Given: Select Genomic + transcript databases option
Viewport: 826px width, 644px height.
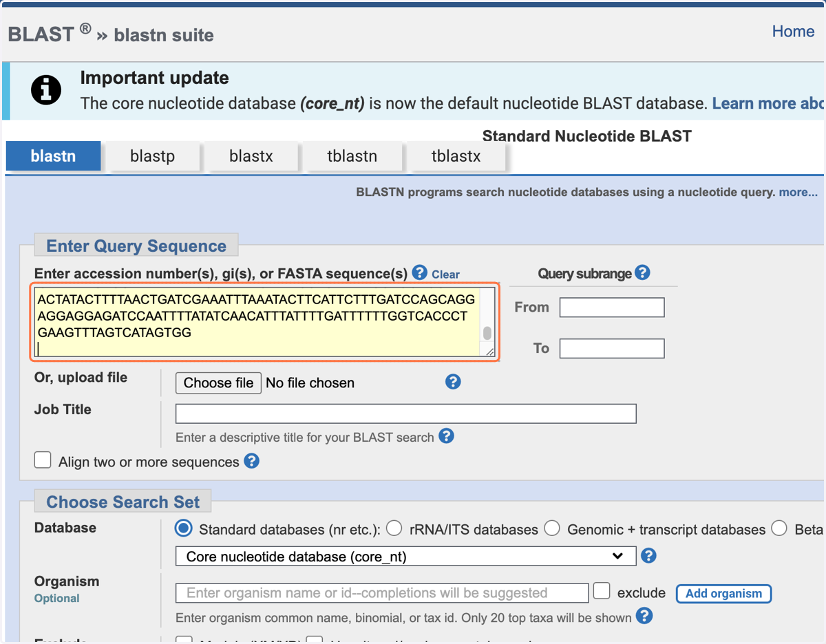Looking at the screenshot, I should (x=552, y=528).
